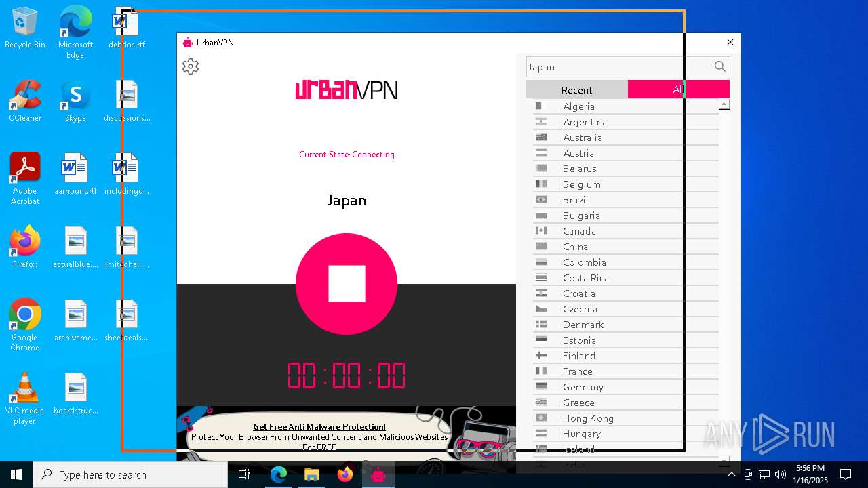The height and width of the screenshot is (488, 868).
Task: Open Recycle Bin desktop icon
Action: click(25, 28)
